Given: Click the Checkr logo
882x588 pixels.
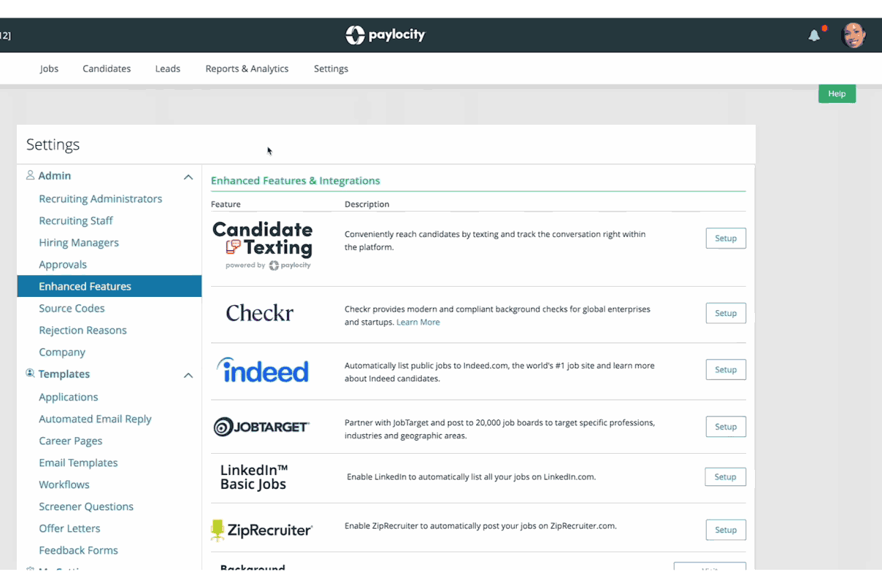Looking at the screenshot, I should point(260,313).
